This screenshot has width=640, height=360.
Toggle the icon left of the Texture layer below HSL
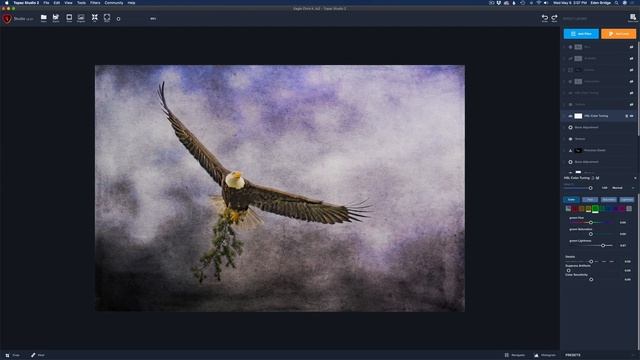[x=570, y=139]
